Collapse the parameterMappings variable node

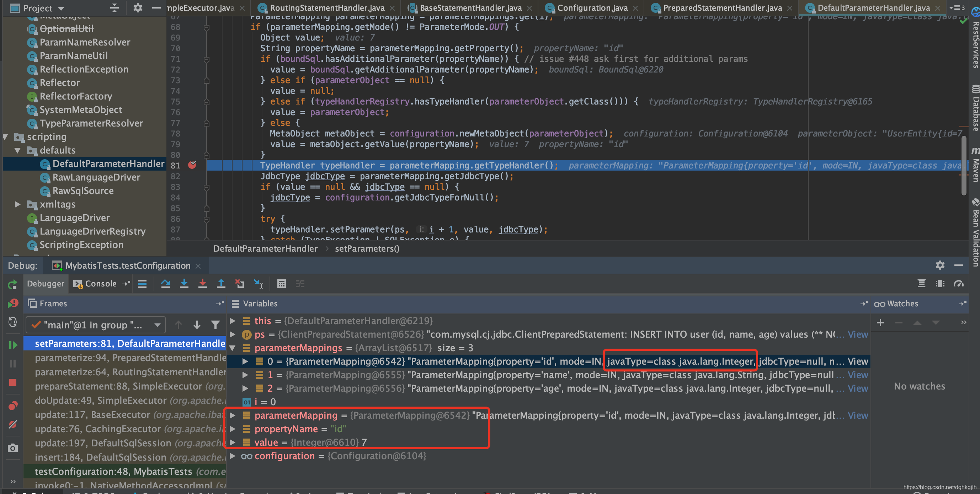233,348
